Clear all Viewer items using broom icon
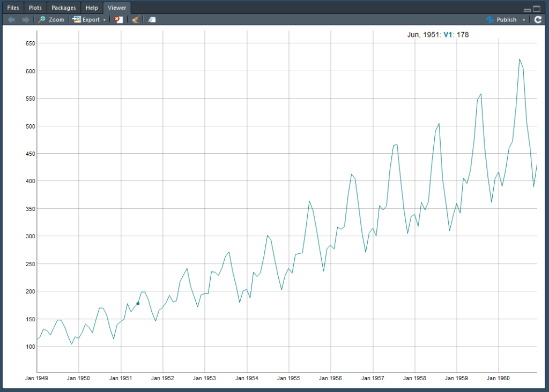This screenshot has height=392, width=549. pyautogui.click(x=135, y=19)
